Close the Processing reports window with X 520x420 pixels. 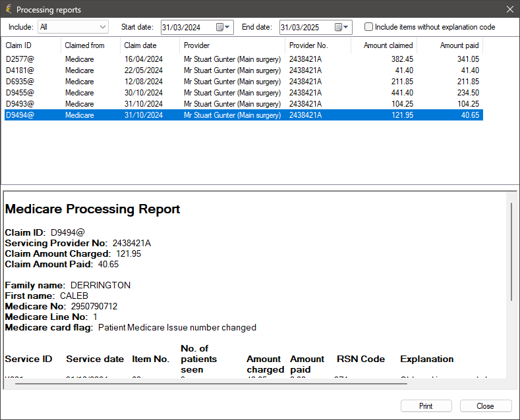(x=509, y=9)
